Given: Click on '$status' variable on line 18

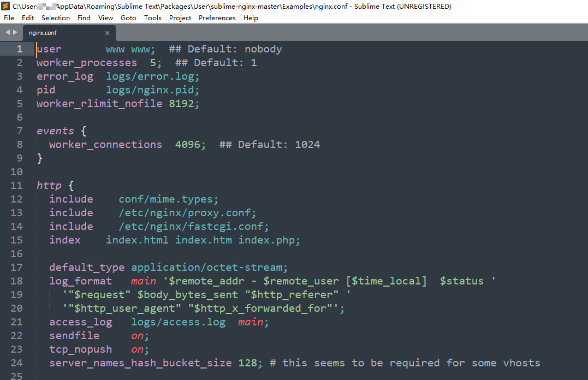Looking at the screenshot, I should [x=462, y=281].
